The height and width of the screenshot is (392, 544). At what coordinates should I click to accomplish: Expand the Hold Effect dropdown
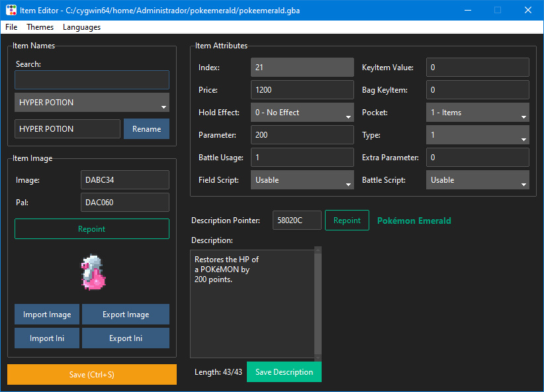(x=302, y=113)
